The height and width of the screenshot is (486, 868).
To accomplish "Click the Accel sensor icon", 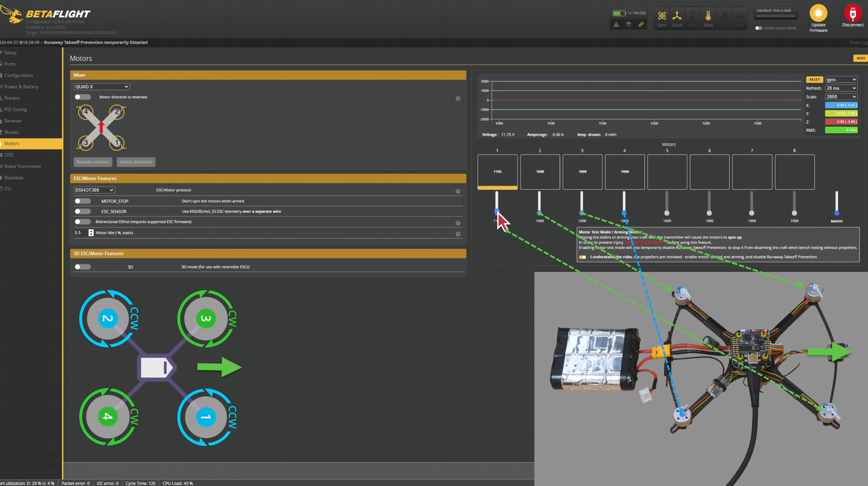I will [x=677, y=16].
